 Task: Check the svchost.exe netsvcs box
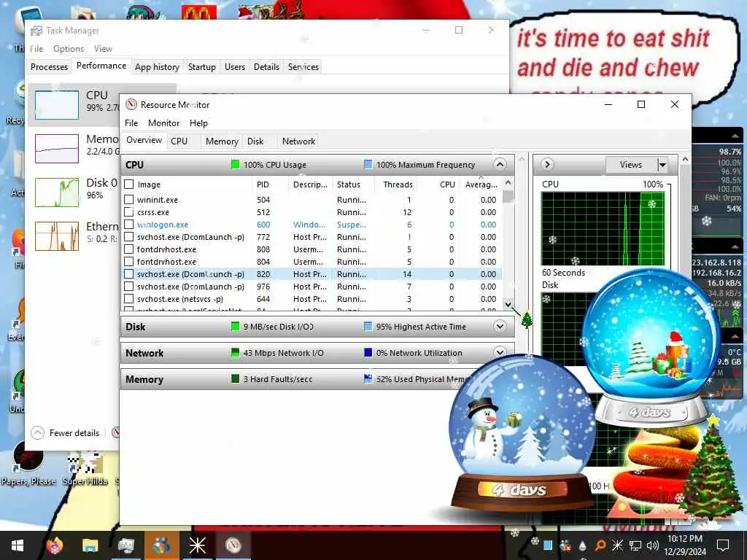(128, 298)
